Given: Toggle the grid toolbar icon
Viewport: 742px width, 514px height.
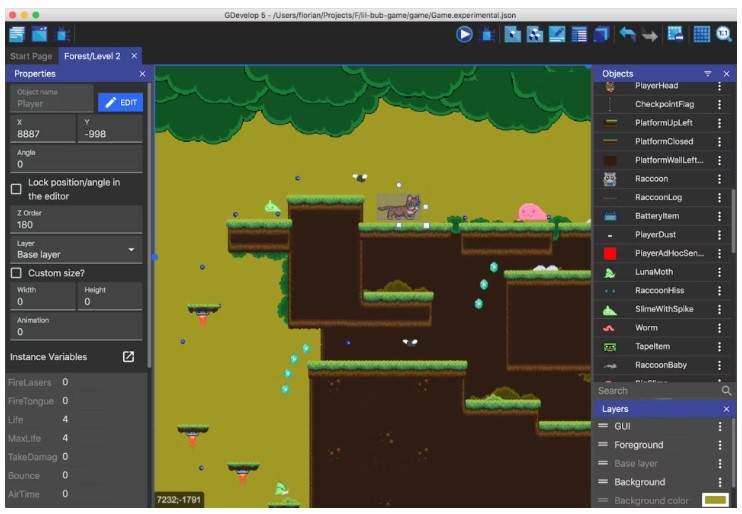Looking at the screenshot, I should coord(701,34).
